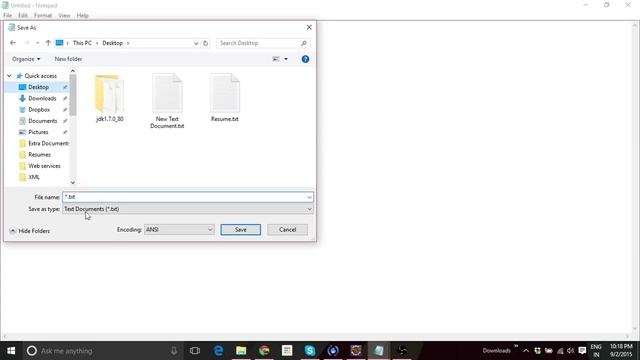The height and width of the screenshot is (360, 640).
Task: Open Skype from taskbar
Action: (310, 351)
